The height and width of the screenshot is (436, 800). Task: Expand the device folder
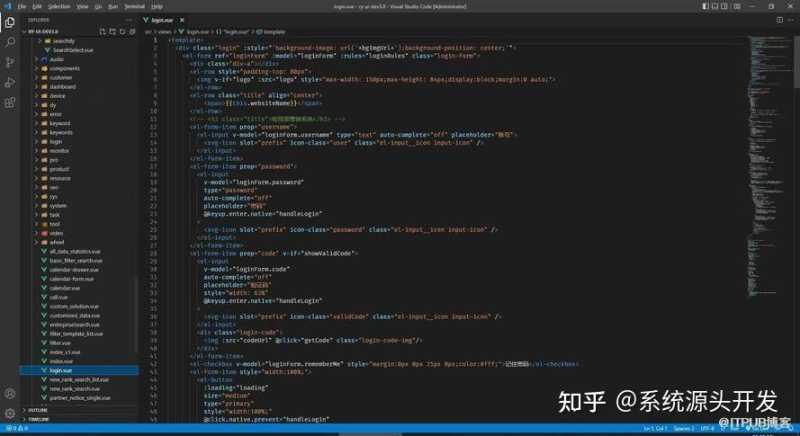[x=57, y=96]
